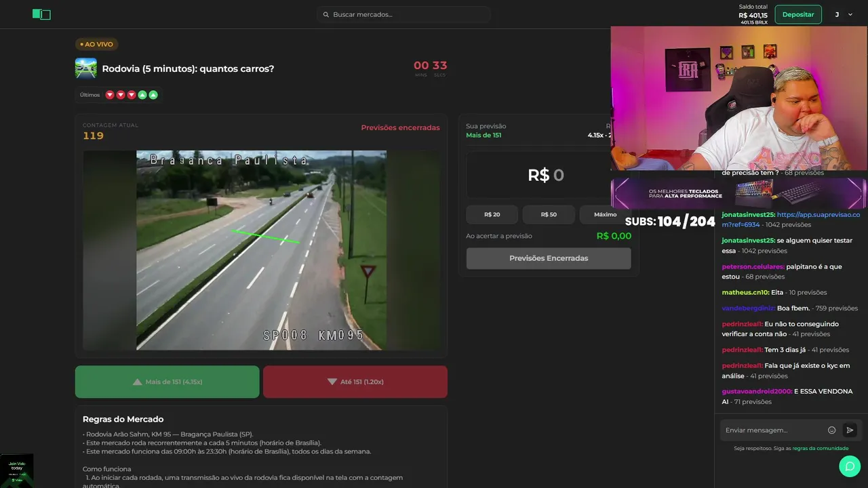Click the send message arrow icon
Screen dimensions: 868x488
[850, 430]
